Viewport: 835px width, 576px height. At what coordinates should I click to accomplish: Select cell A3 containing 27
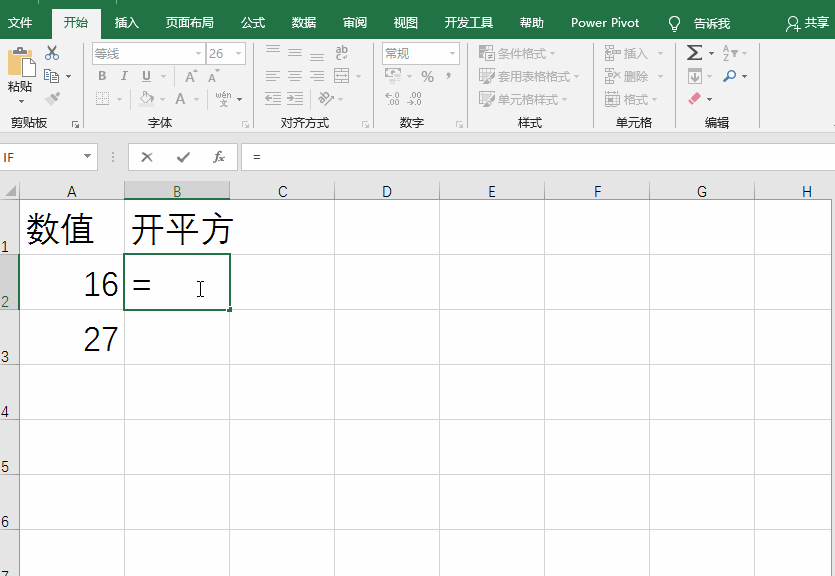pyautogui.click(x=72, y=338)
